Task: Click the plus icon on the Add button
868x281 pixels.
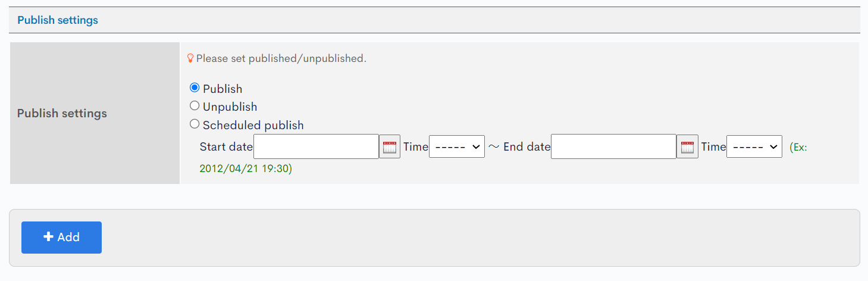Action: click(49, 237)
